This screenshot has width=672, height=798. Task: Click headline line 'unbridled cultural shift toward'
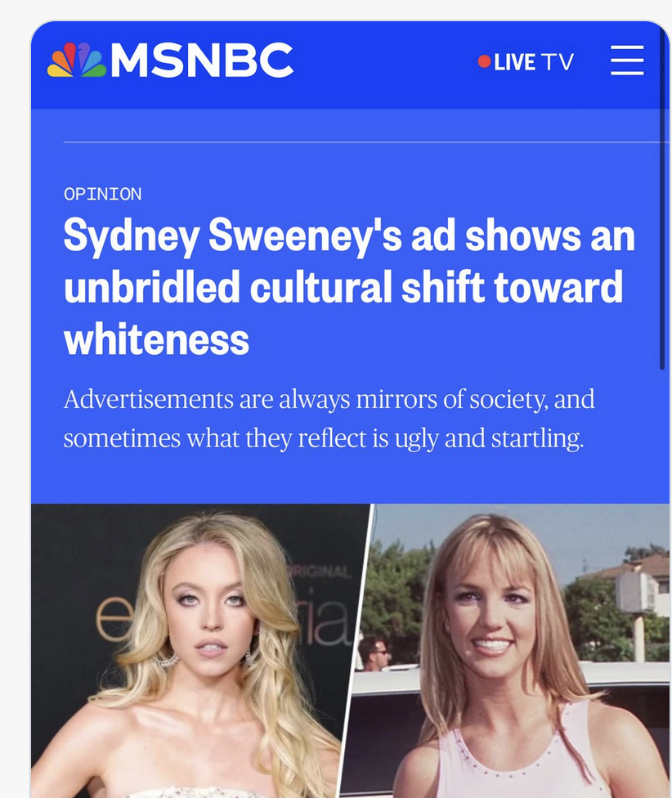tap(343, 287)
